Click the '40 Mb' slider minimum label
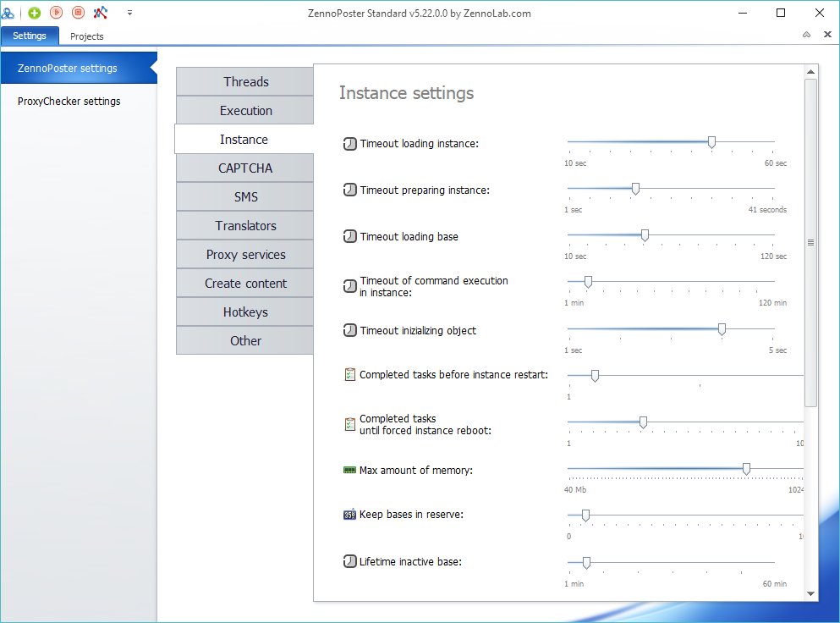 (x=575, y=489)
